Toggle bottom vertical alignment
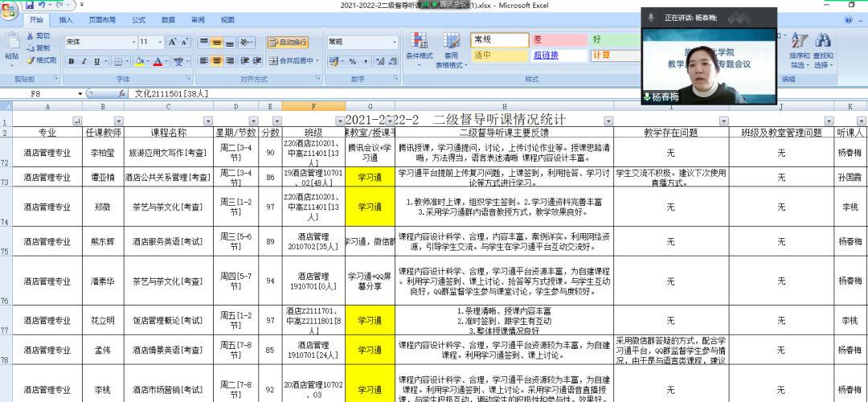Screen dimensions: 868x402 (229, 42)
